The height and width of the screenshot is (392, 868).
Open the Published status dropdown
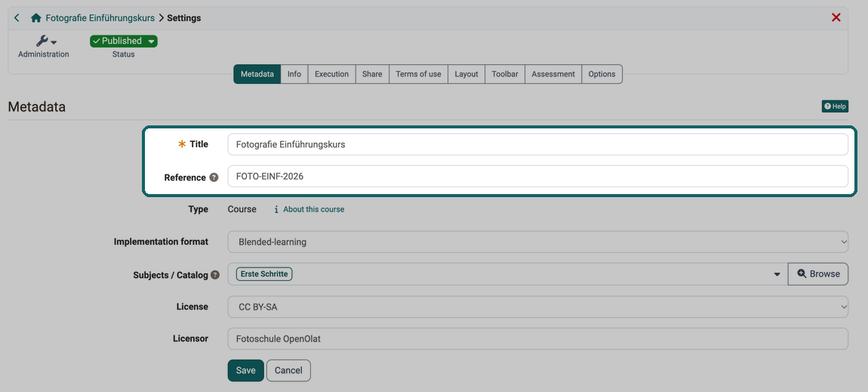tap(124, 41)
